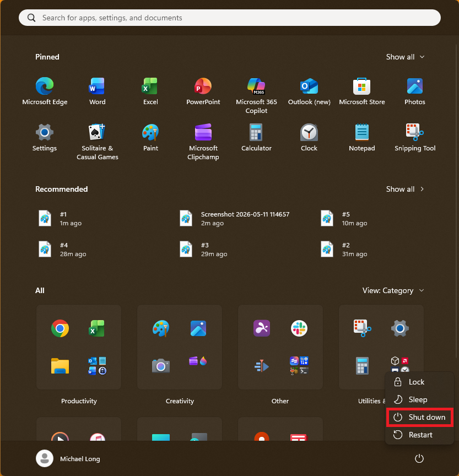Open purple Splashtop app in Other category
The width and height of the screenshot is (459, 476).
[262, 328]
